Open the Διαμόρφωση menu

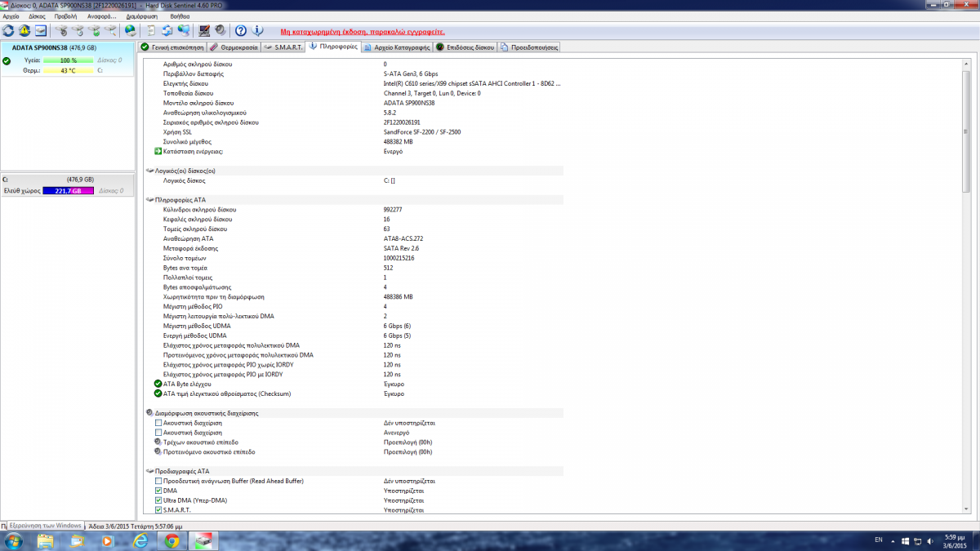click(143, 16)
